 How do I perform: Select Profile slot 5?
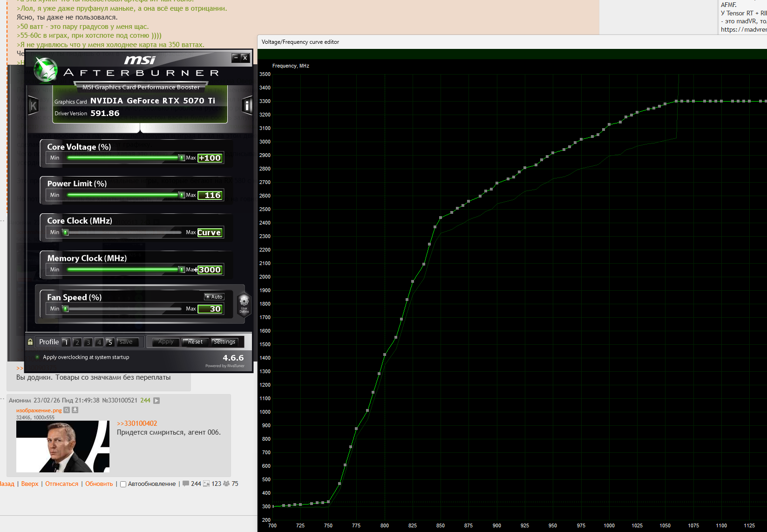click(x=110, y=342)
